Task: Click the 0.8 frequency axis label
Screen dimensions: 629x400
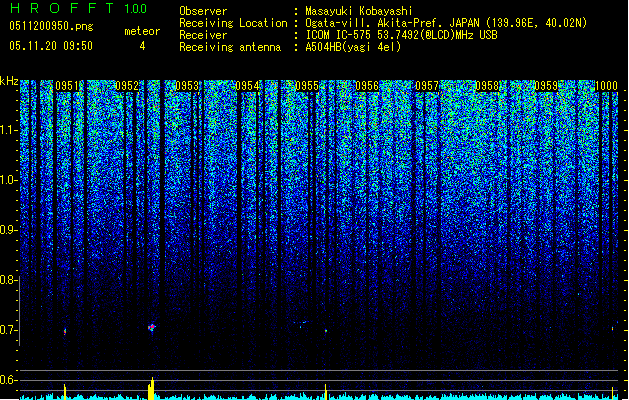Action: 8,280
